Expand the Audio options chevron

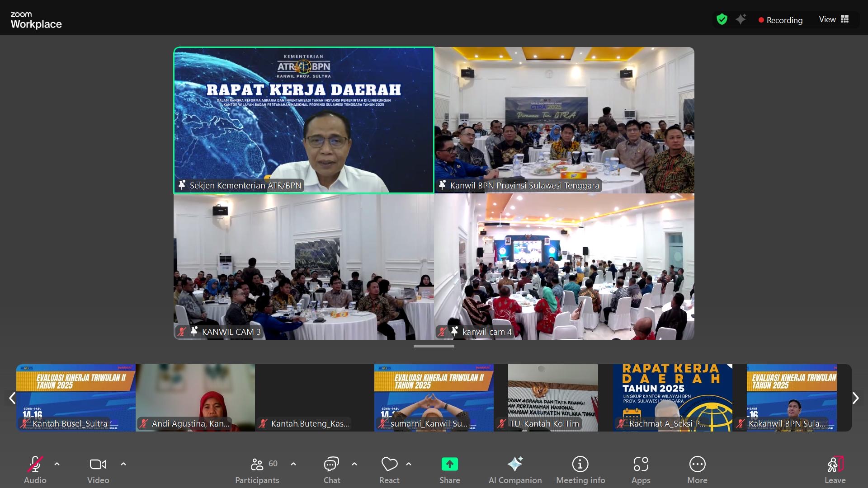57,464
